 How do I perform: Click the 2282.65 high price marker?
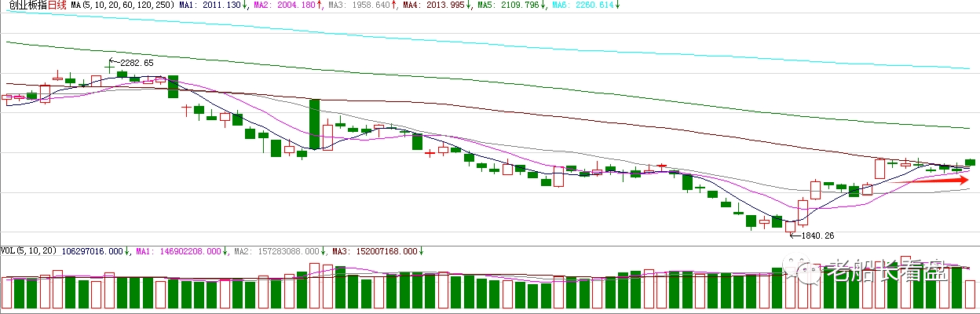click(137, 63)
